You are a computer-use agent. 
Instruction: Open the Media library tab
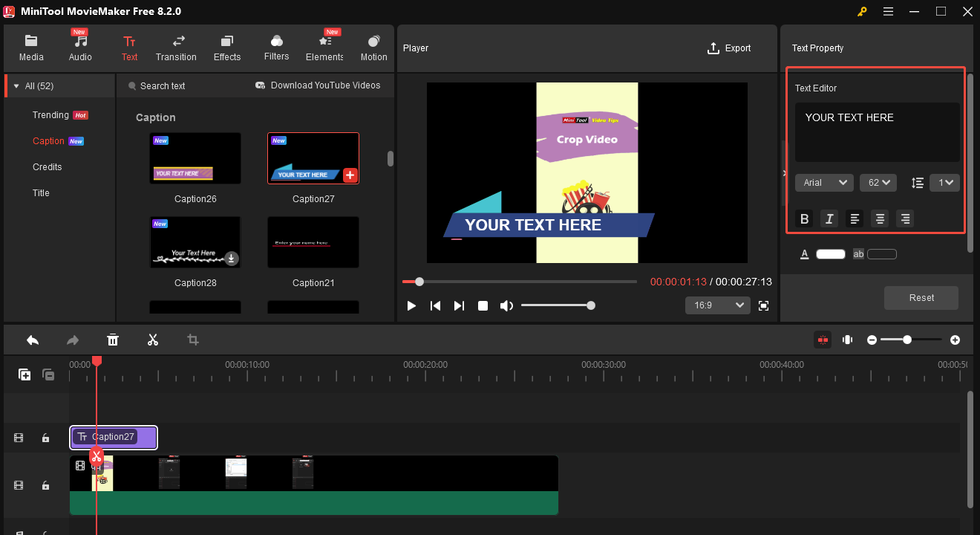pyautogui.click(x=31, y=48)
